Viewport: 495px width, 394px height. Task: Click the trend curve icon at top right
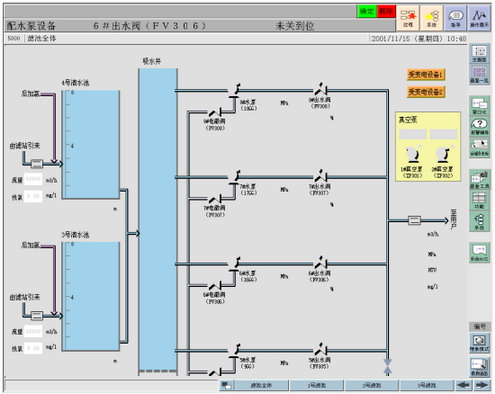pos(479,18)
